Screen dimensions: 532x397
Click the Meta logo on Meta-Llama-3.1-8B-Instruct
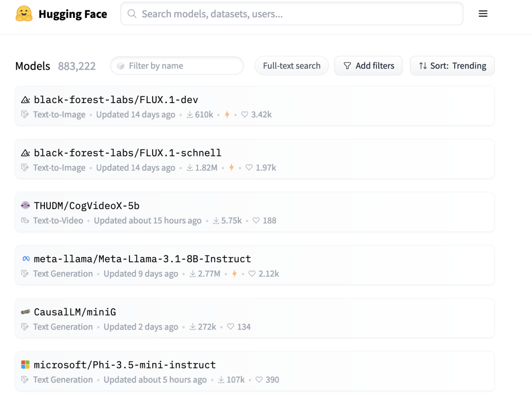point(26,259)
